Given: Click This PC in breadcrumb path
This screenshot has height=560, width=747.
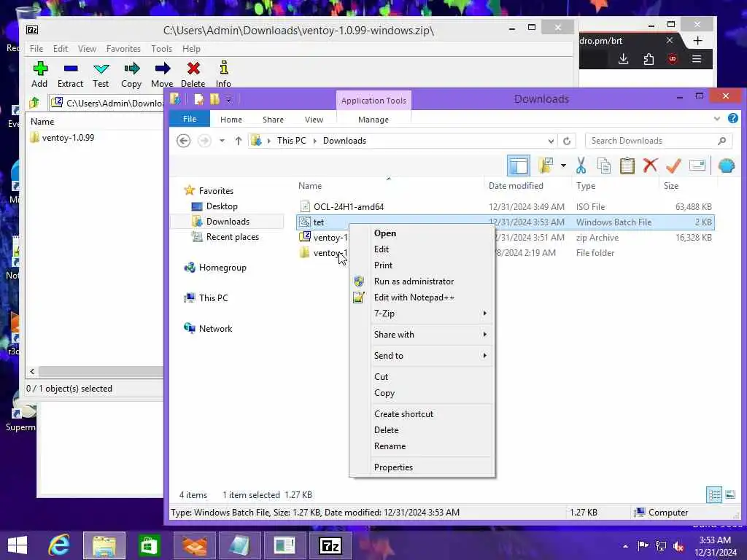Looking at the screenshot, I should pos(292,141).
